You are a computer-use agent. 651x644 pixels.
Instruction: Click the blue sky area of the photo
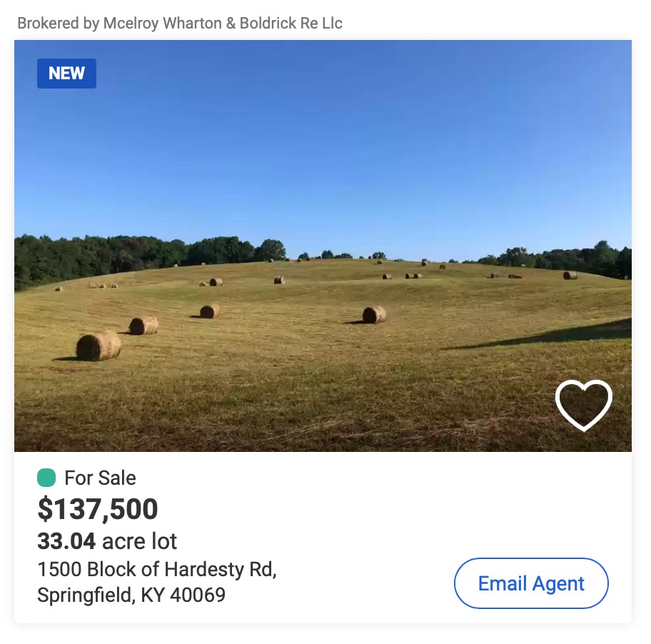[321, 143]
